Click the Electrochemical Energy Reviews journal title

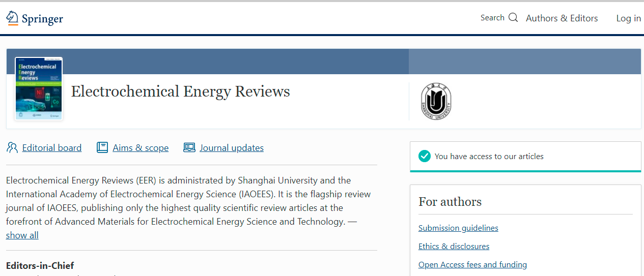coord(180,91)
